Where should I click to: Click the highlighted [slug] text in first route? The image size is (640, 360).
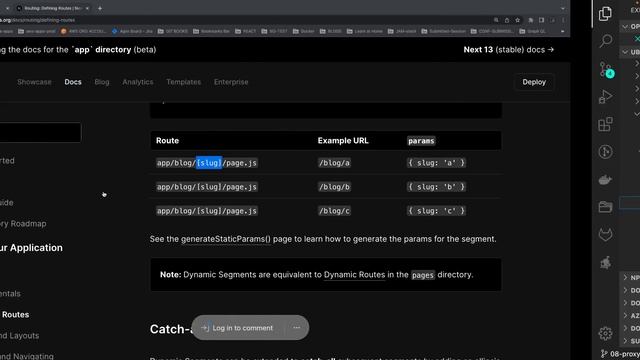(x=209, y=163)
